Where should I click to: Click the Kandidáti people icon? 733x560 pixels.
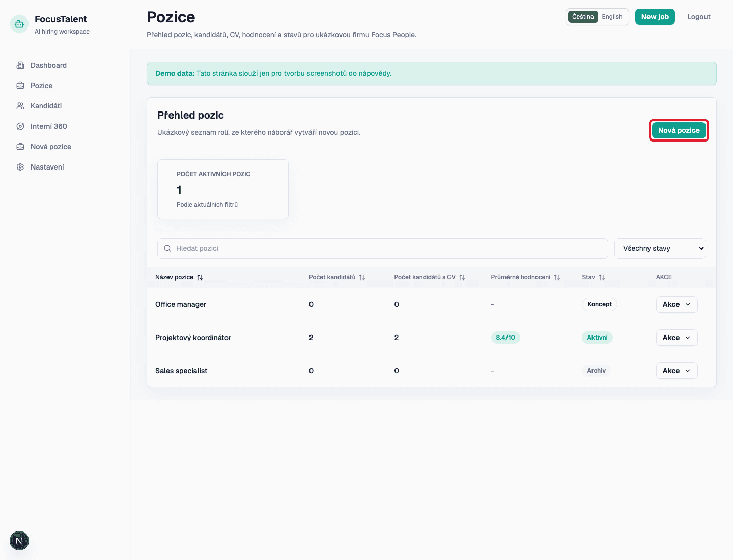click(x=20, y=106)
